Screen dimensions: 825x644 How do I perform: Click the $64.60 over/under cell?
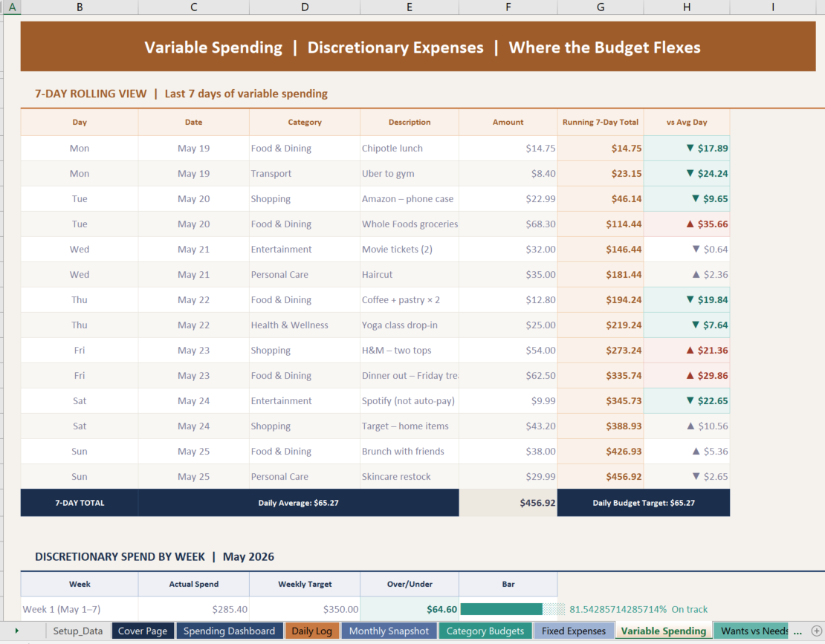click(410, 609)
